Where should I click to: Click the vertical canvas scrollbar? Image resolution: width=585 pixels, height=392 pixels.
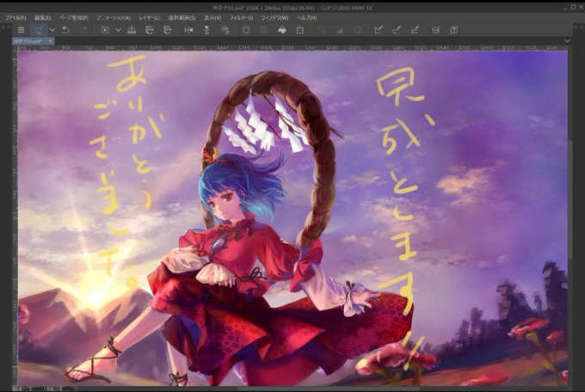tap(570, 199)
